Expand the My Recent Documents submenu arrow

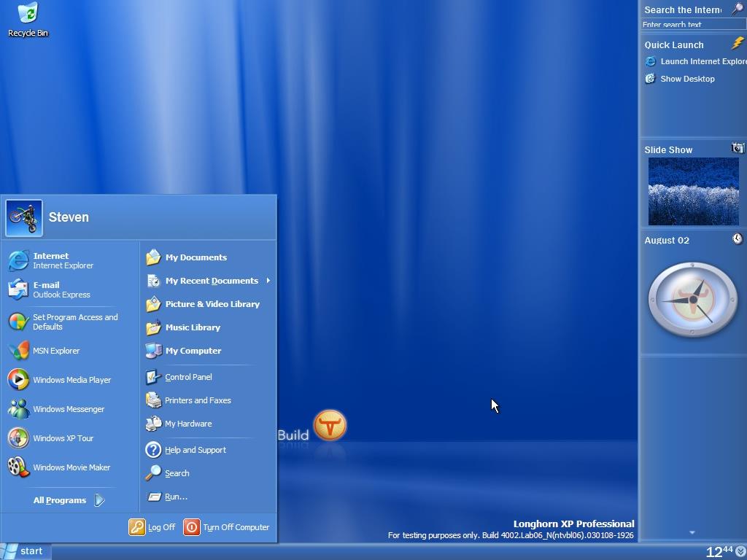click(x=268, y=281)
